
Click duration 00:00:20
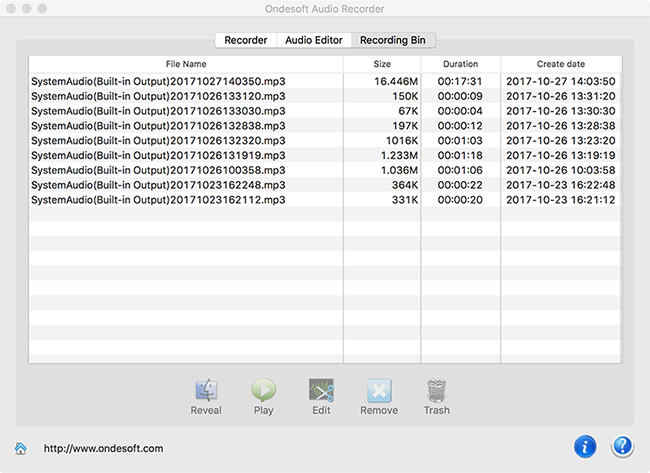(460, 200)
